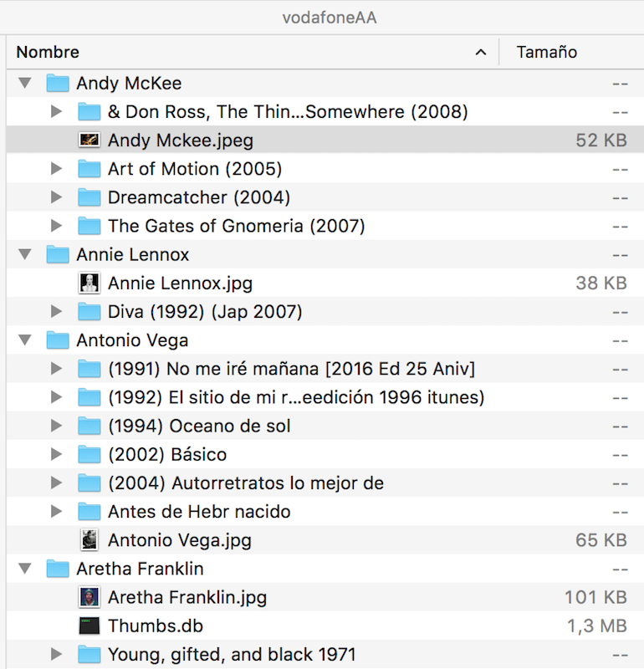This screenshot has height=669, width=644.
Task: Select the 'Thumbs.db' file name
Action: pos(156,626)
